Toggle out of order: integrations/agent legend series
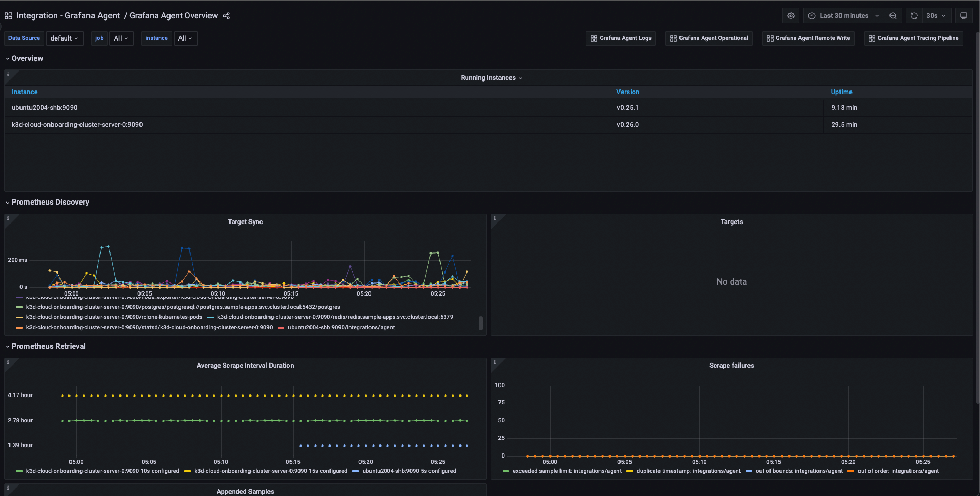Screen dimensions: 980x496 (898, 471)
